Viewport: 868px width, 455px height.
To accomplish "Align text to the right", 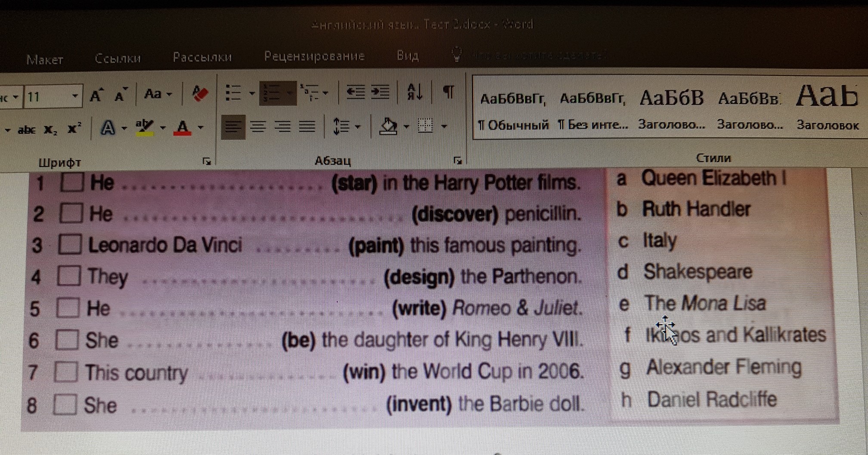I will tap(283, 127).
